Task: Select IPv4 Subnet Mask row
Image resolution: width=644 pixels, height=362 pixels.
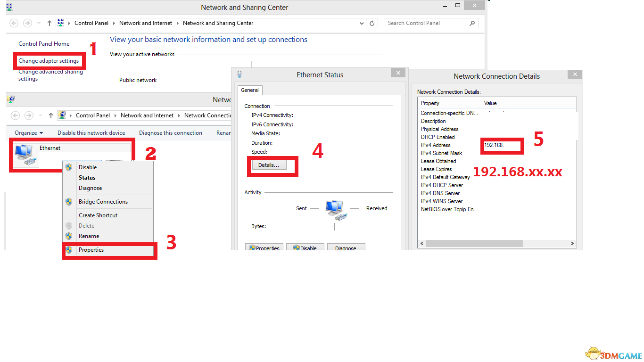Action: pyautogui.click(x=497, y=153)
